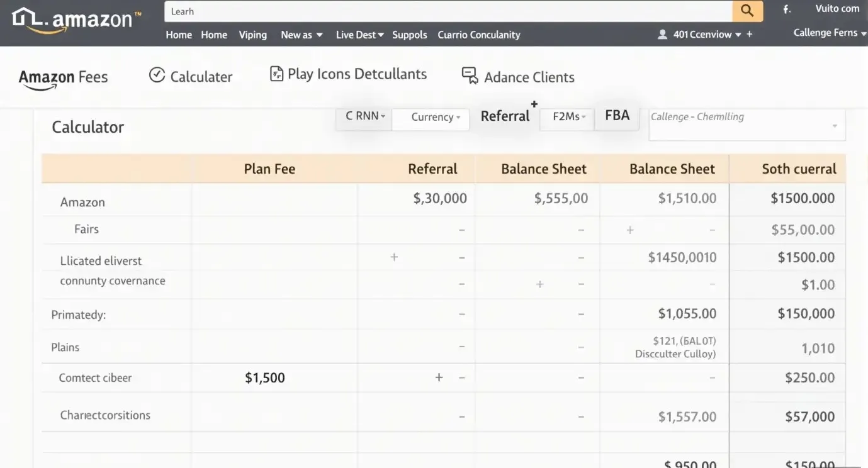Click plus icon in conmunty covernance row
This screenshot has height=468, width=868.
[539, 284]
